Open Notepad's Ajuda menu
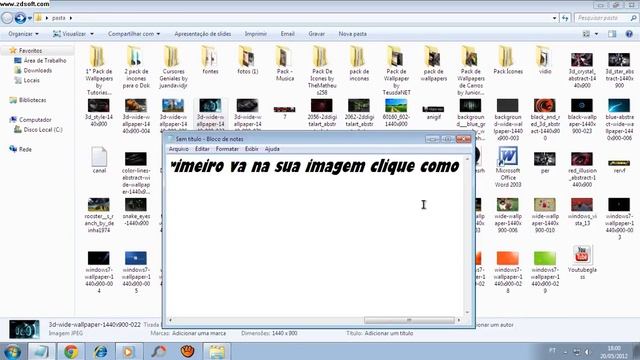The width and height of the screenshot is (640, 360). [272, 149]
